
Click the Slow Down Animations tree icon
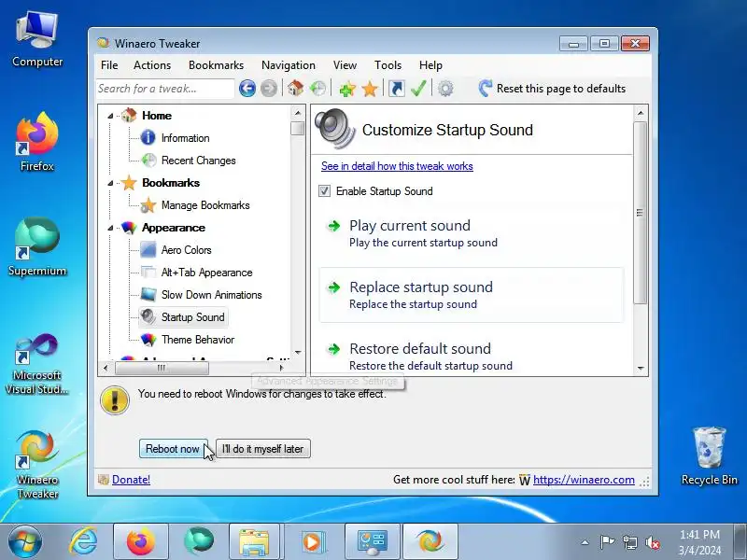[x=148, y=294]
